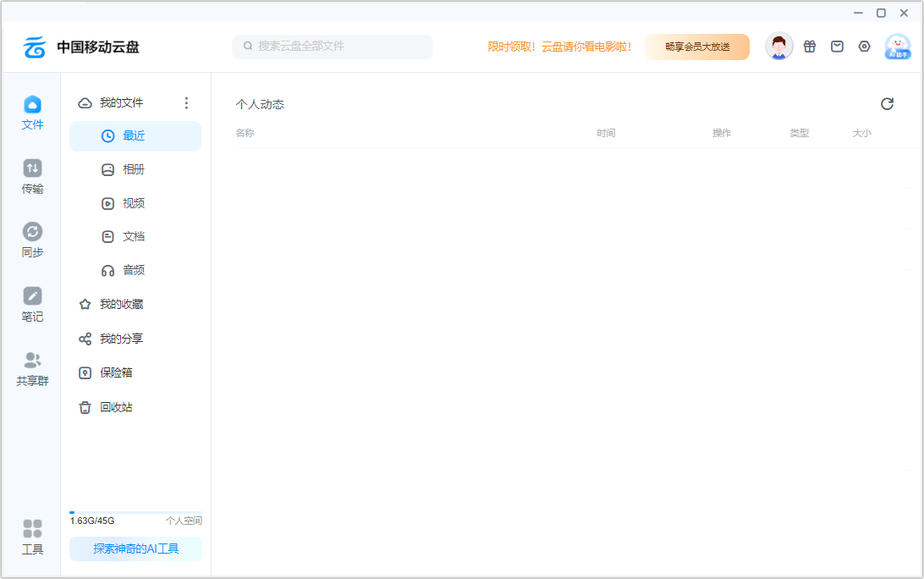Open the 传输 (Transfer) panel
Viewport: 924px width, 579px height.
32,175
